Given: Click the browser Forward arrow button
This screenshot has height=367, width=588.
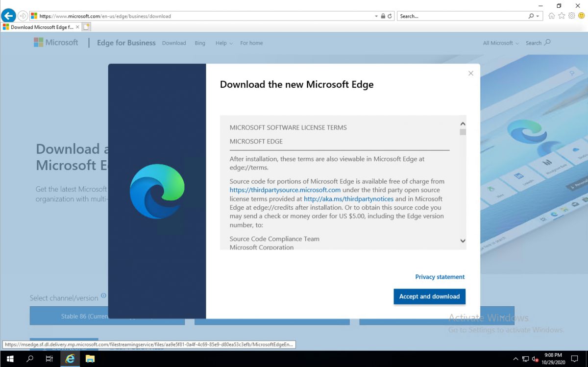Looking at the screenshot, I should (x=23, y=16).
